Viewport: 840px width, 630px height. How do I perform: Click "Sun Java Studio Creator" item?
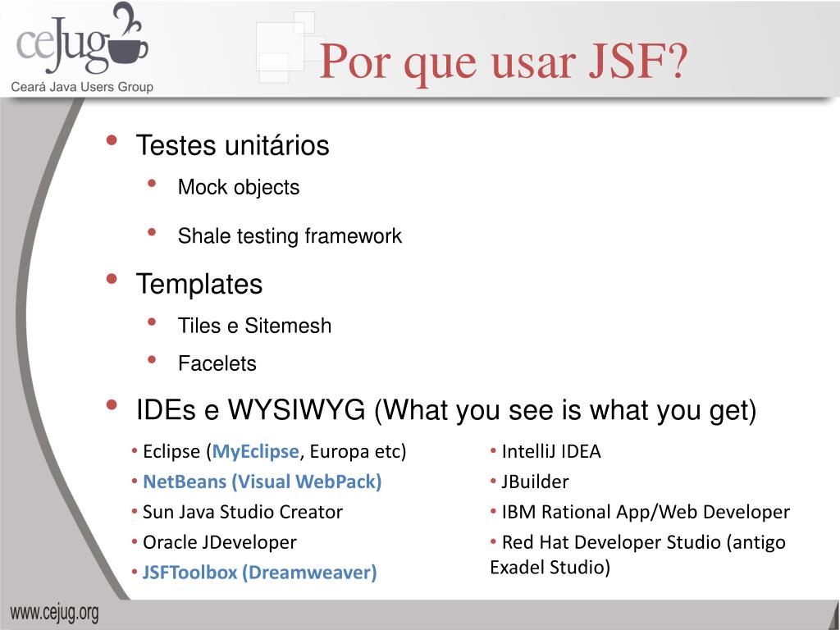coord(243,512)
